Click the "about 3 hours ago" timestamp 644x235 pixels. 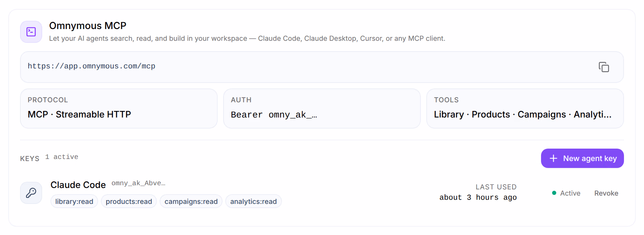point(478,197)
